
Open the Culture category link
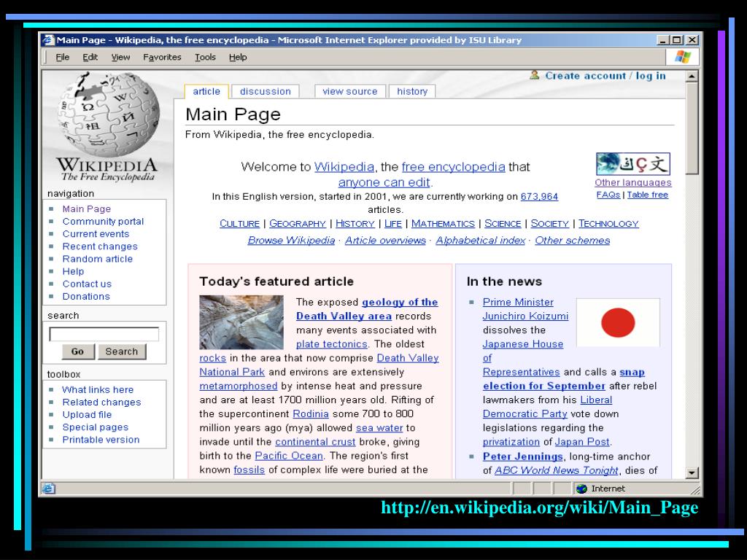pyautogui.click(x=239, y=223)
